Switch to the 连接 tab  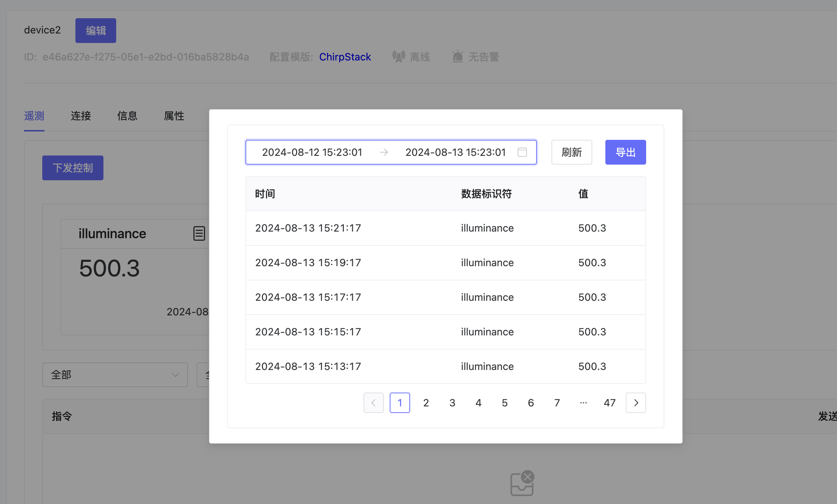tap(81, 116)
